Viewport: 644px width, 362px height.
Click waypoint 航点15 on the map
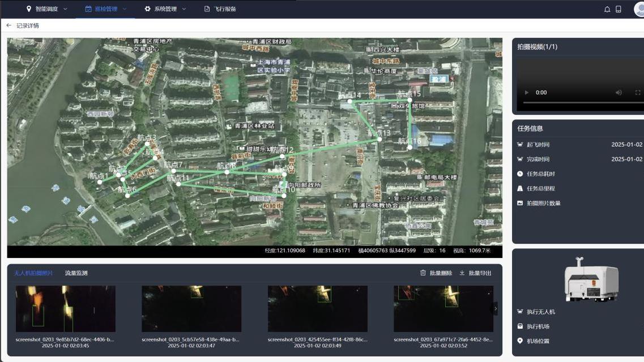tap(410, 100)
